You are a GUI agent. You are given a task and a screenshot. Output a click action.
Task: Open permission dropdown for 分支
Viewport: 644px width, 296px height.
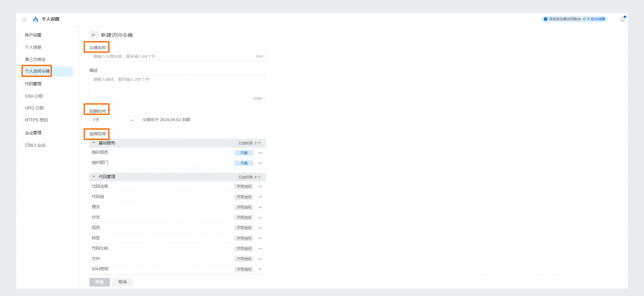pos(260,218)
